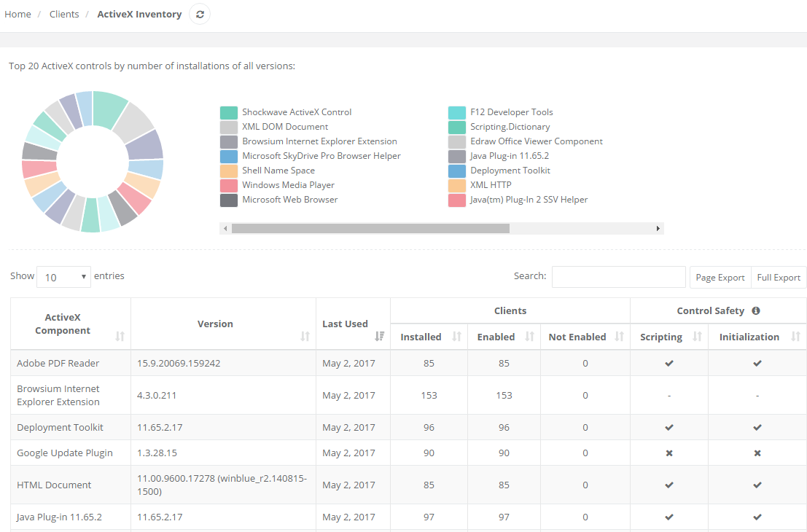
Task: Sort table by Version column arrows
Action: tap(305, 337)
